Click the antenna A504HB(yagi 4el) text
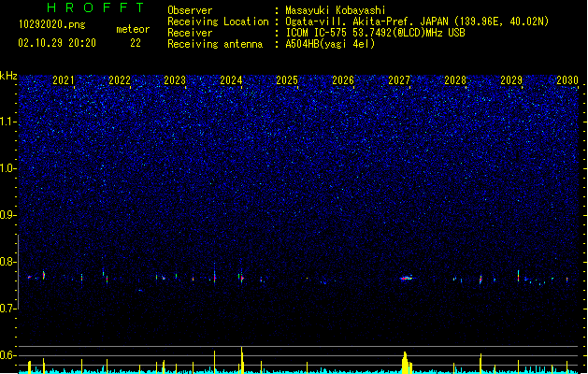This screenshot has height=374, width=588. tap(330, 44)
